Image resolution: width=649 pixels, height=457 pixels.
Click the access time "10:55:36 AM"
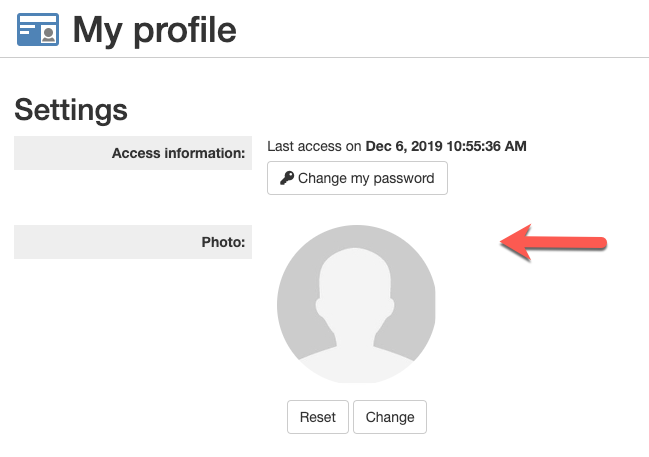(x=487, y=146)
